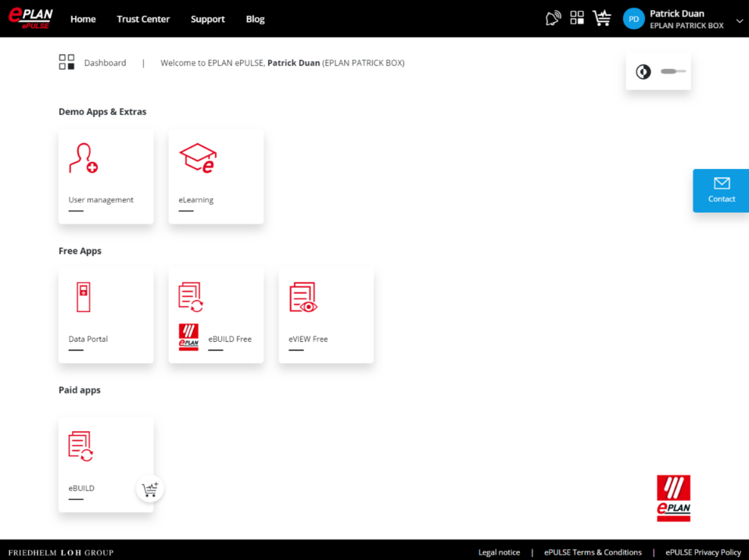The width and height of the screenshot is (749, 560).
Task: Click the Paid apps heading
Action: pos(80,390)
